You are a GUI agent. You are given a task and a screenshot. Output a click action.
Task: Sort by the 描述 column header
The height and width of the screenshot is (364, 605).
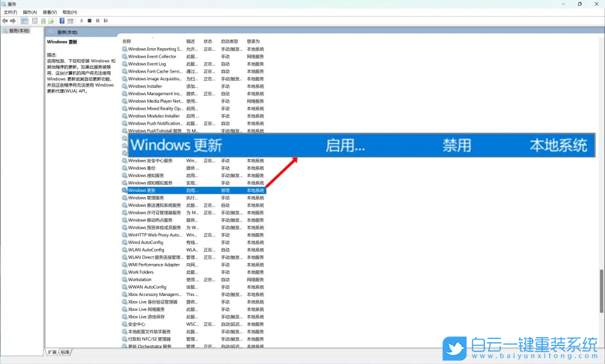point(191,41)
